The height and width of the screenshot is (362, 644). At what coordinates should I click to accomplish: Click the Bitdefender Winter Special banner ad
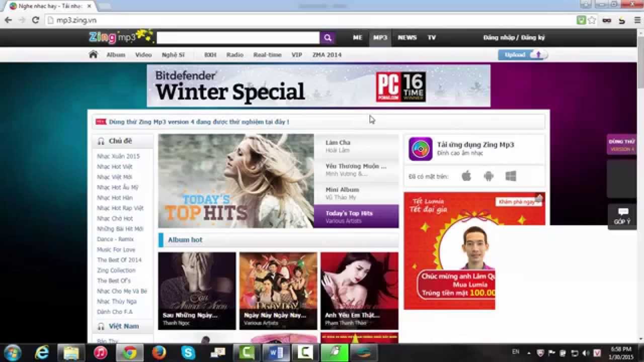tap(318, 85)
